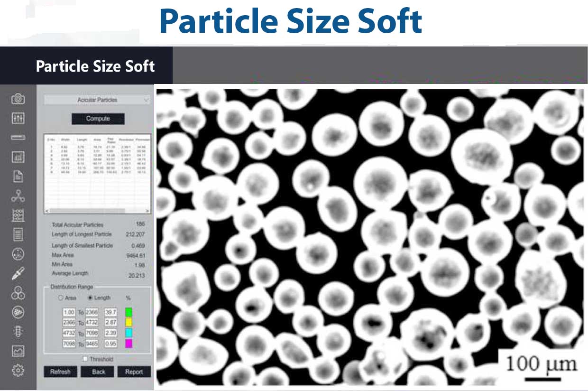Viewport: 588px width, 391px height.
Task: Enable the Threshold checkbox
Action: [x=85, y=359]
